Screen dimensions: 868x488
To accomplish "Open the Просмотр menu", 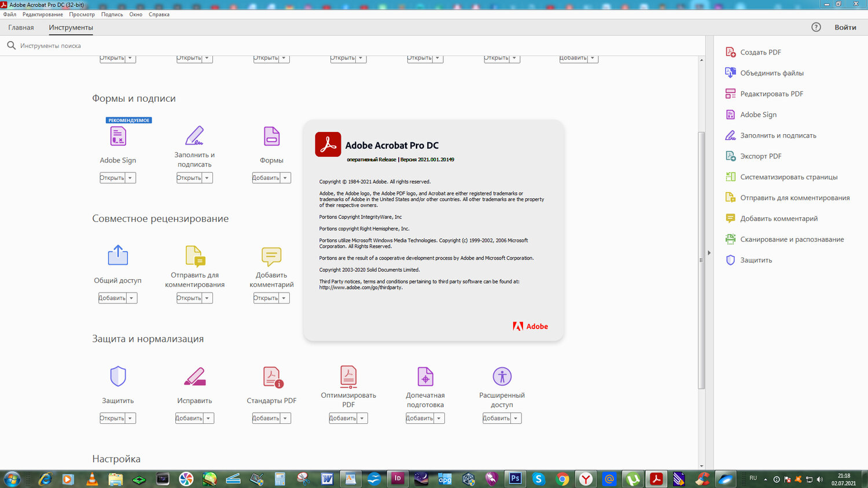I will 82,14.
